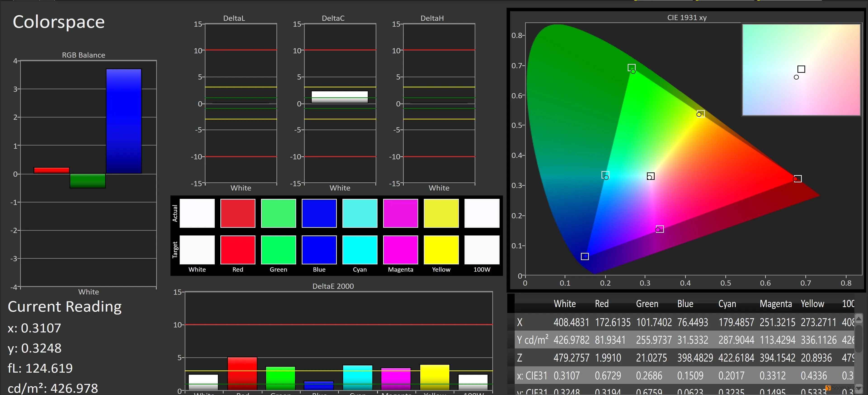Screen dimensions: 868x395
Task: Select the Actual Yellow swatch
Action: pos(441,213)
